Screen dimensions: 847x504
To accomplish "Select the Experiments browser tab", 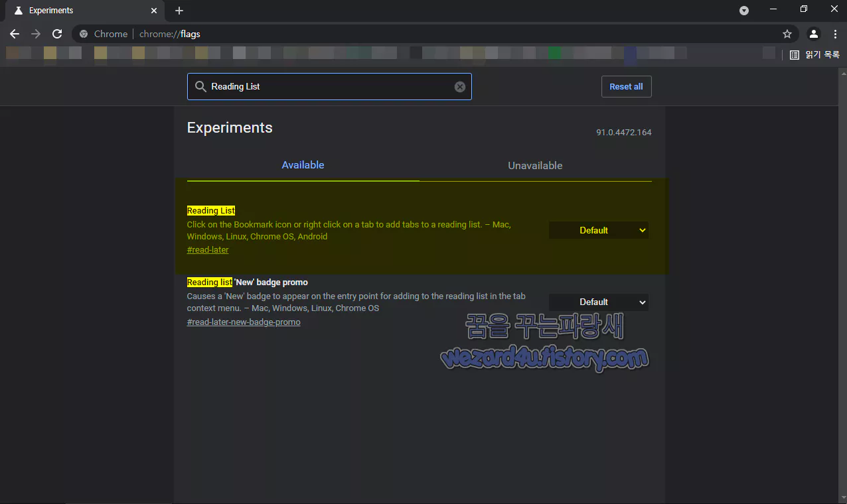I will point(85,11).
